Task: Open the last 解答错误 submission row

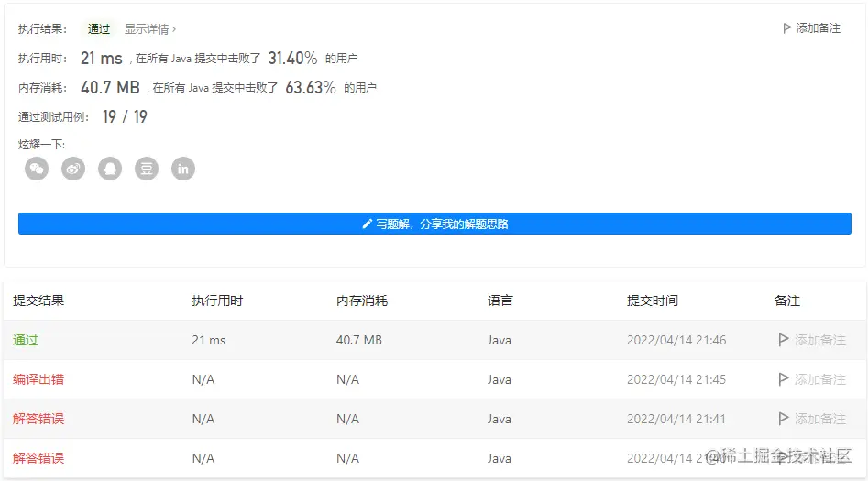Action: point(38,458)
